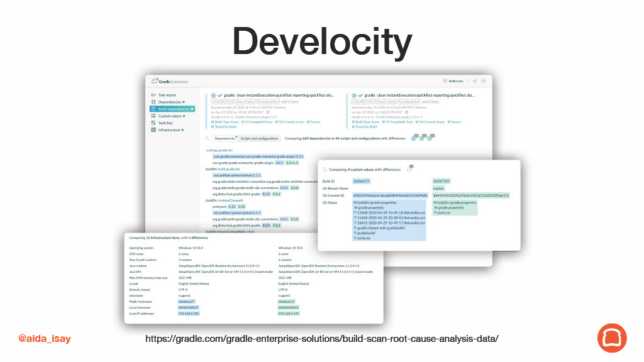
Task: Click the help question mark icon
Action: [x=475, y=81]
